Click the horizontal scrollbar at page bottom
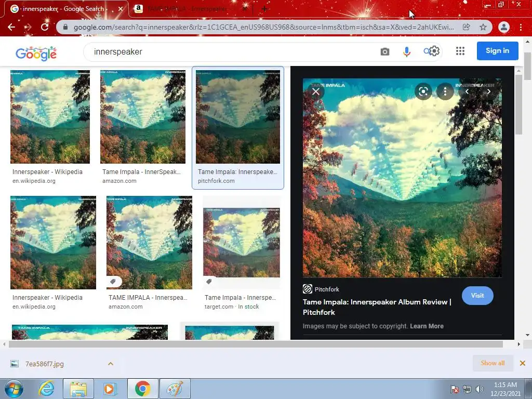532x399 pixels. point(256,344)
